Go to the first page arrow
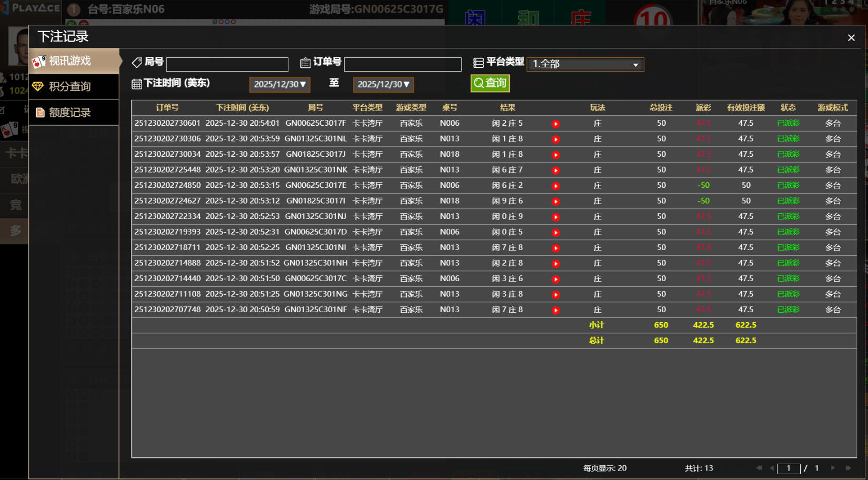 [759, 468]
